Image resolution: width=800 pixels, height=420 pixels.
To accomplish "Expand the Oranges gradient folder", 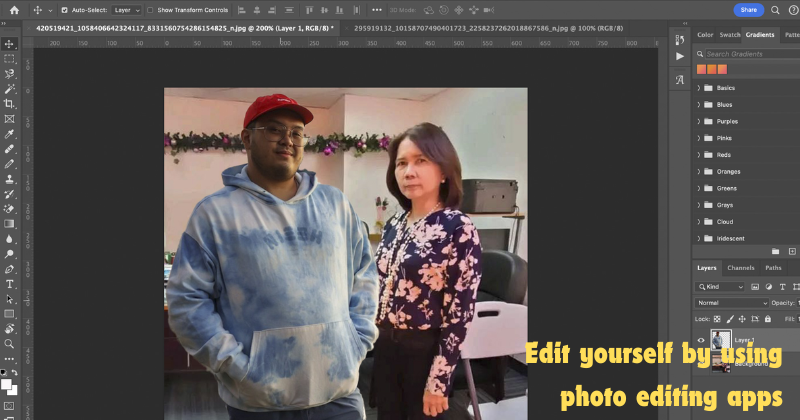I will (699, 171).
